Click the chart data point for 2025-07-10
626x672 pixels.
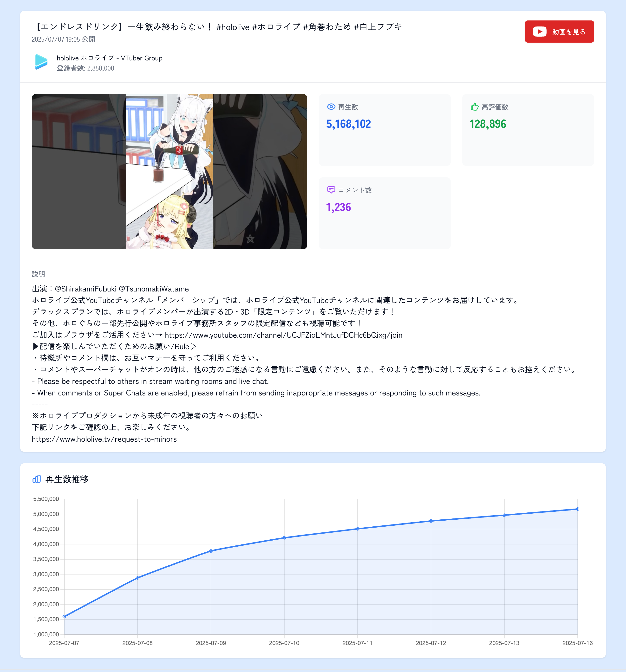click(x=284, y=538)
